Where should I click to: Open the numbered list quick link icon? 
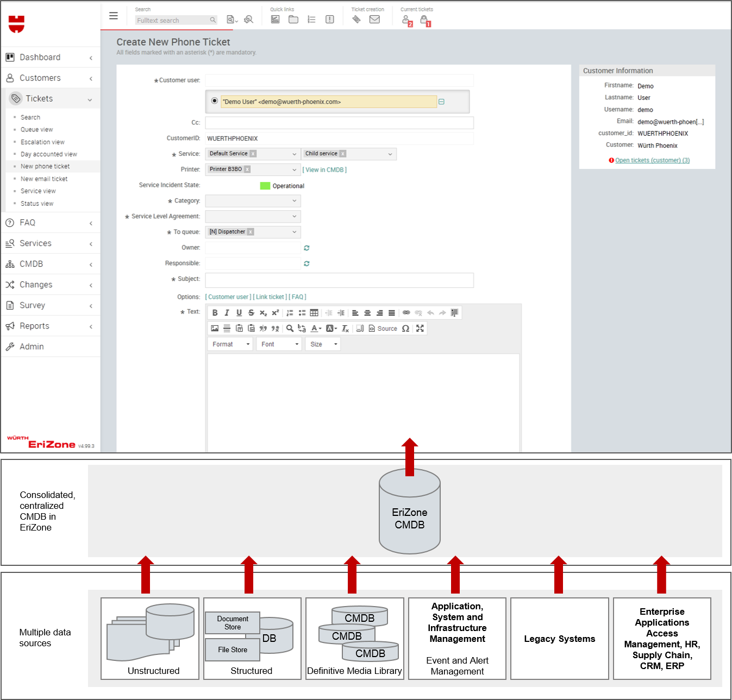(311, 19)
